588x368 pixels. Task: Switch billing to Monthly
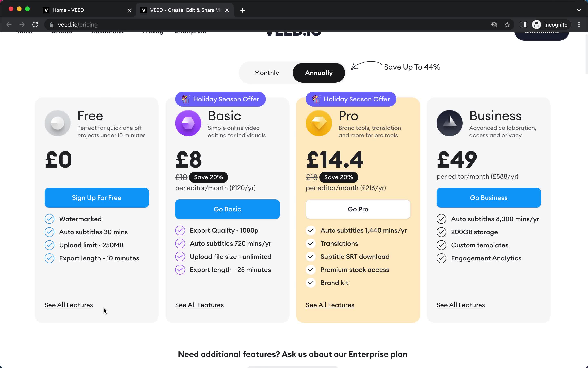click(267, 73)
